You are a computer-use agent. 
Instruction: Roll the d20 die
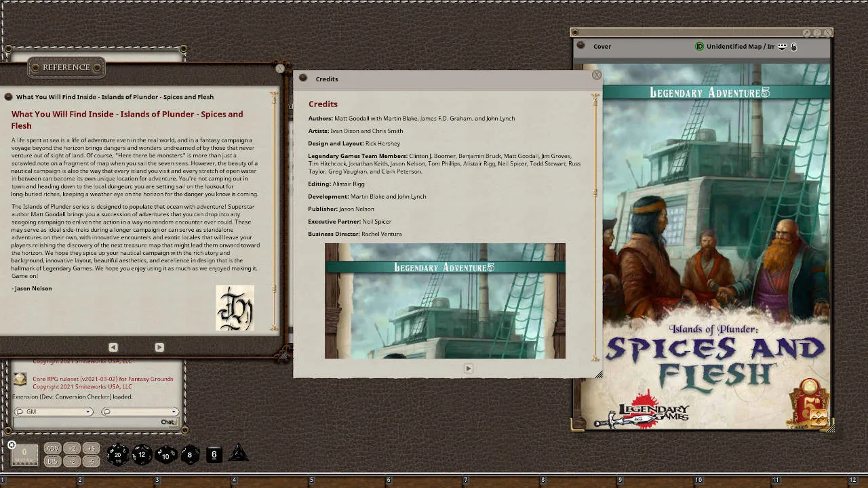(x=117, y=455)
